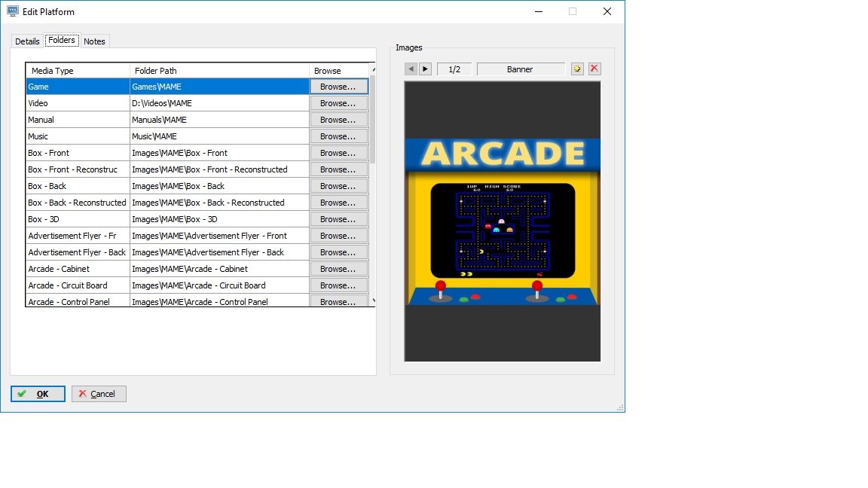Select the Box - 3D media type cell
This screenshot has height=488, width=868.
(x=78, y=219)
